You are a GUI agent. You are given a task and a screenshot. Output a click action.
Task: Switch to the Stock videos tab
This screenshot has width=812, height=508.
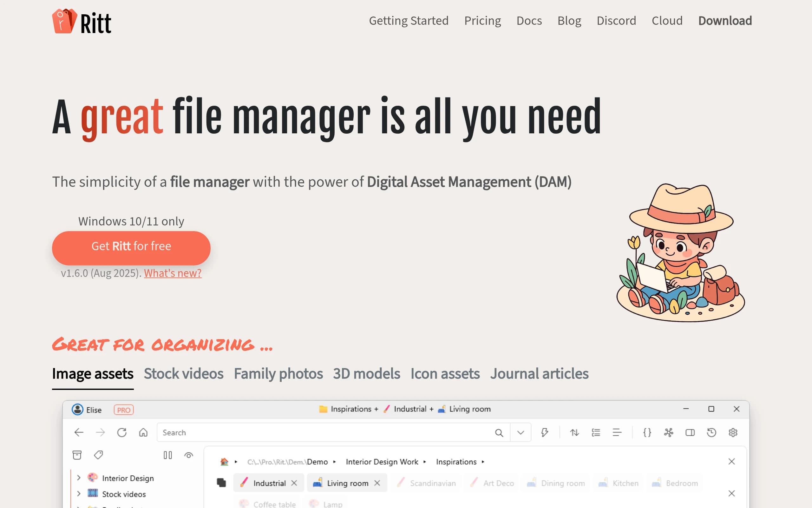click(184, 374)
